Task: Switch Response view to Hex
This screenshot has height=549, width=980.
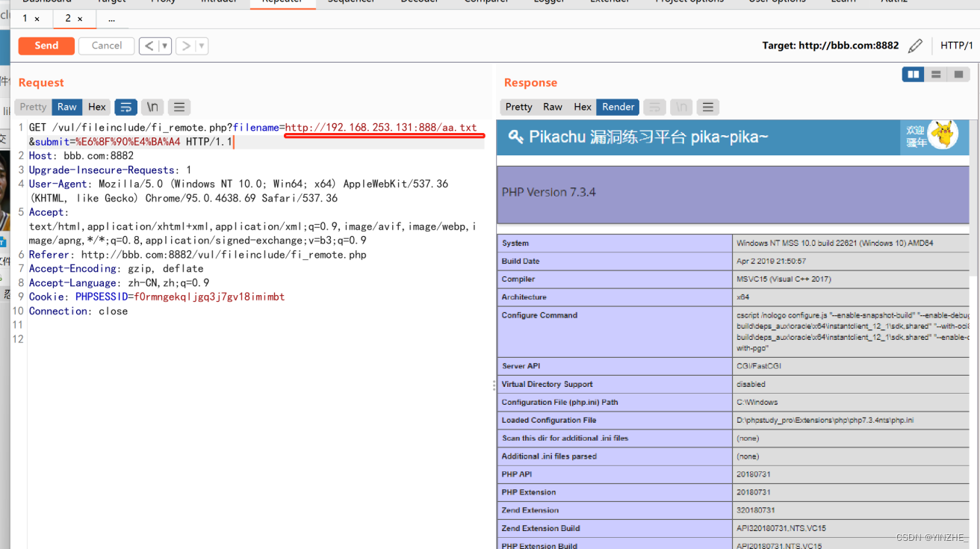Action: coord(583,107)
